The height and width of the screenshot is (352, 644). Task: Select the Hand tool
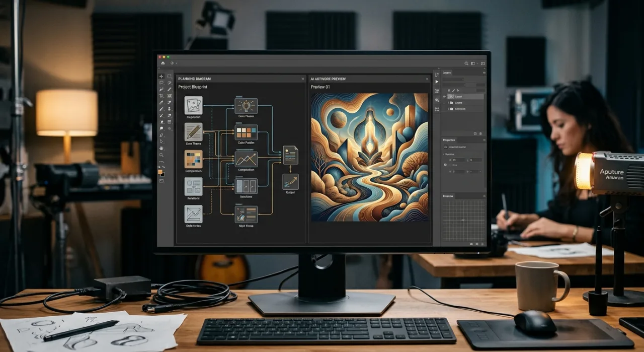(x=162, y=148)
